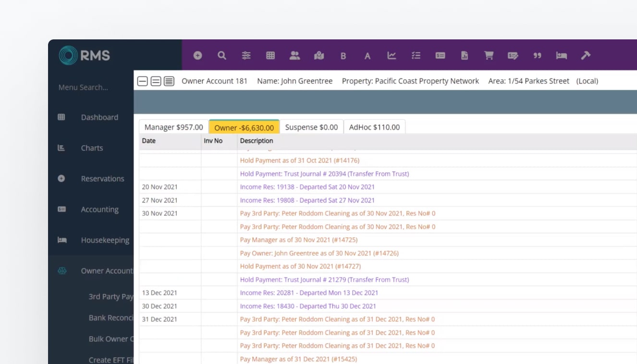Click the bed accommodation icon in the toolbar

[x=562, y=55]
